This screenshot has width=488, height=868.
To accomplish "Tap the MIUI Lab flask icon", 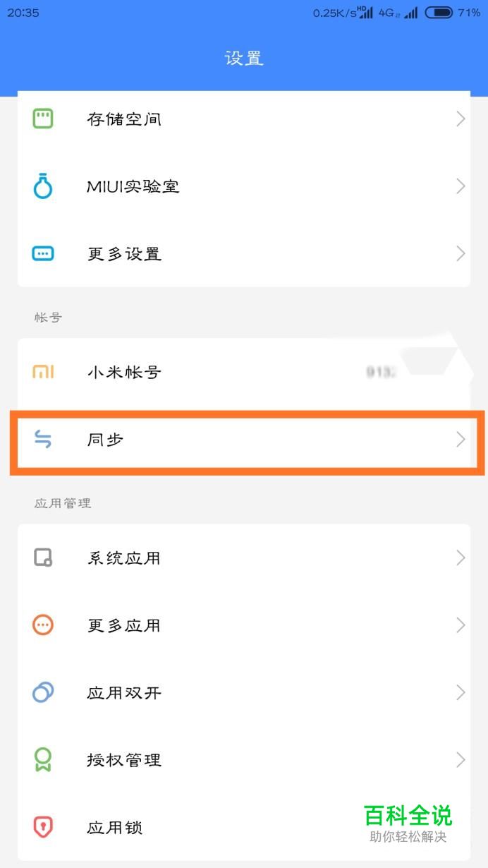I will 43,186.
